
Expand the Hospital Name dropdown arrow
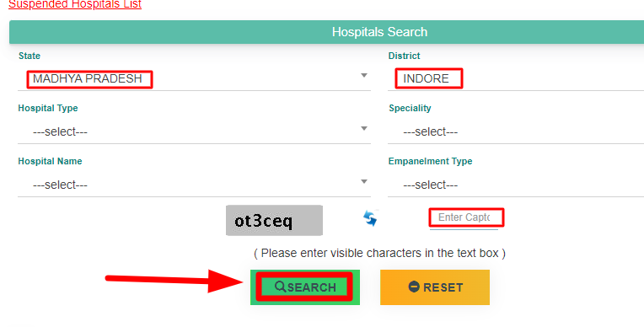[364, 181]
